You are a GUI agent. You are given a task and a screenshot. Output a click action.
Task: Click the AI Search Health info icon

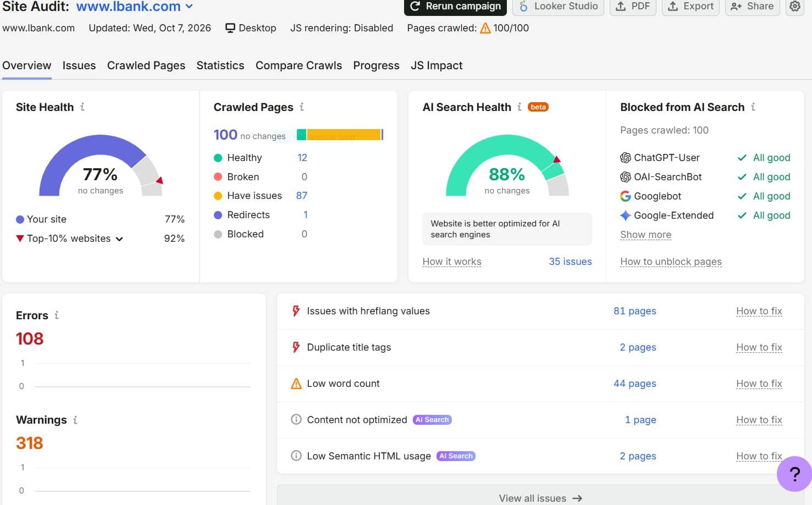[x=520, y=107]
